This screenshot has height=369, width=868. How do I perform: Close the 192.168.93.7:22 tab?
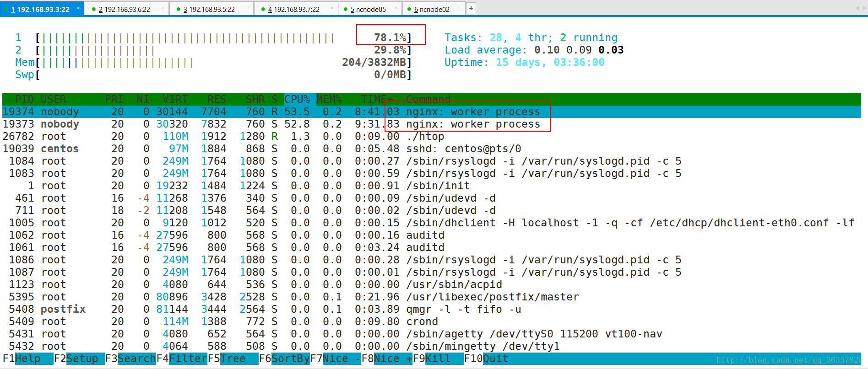332,8
